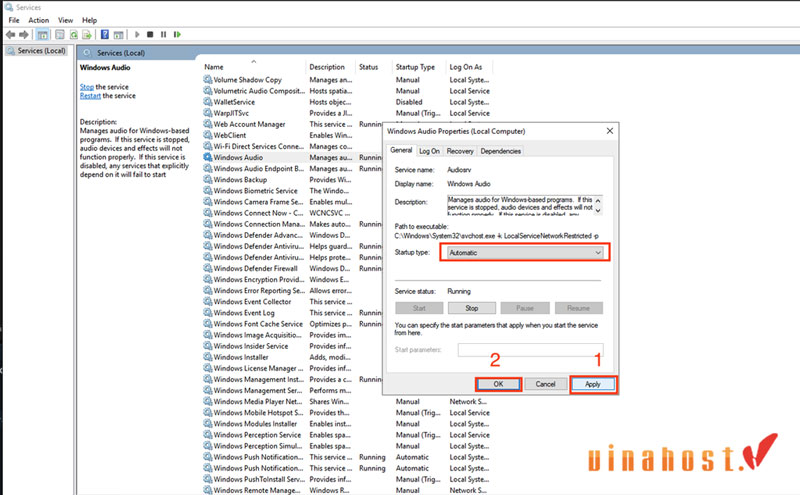Click the gear icon beside WalletService
Viewport: 800px width, 495px height.
click(x=208, y=102)
